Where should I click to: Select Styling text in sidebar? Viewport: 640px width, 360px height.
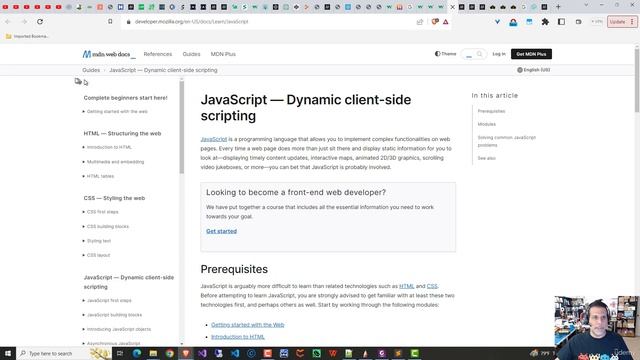point(98,241)
